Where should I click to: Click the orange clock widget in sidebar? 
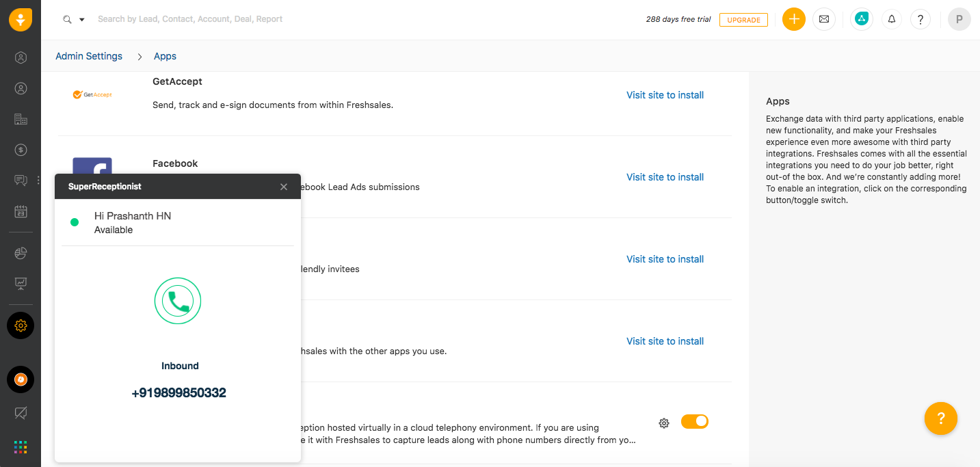(21, 379)
